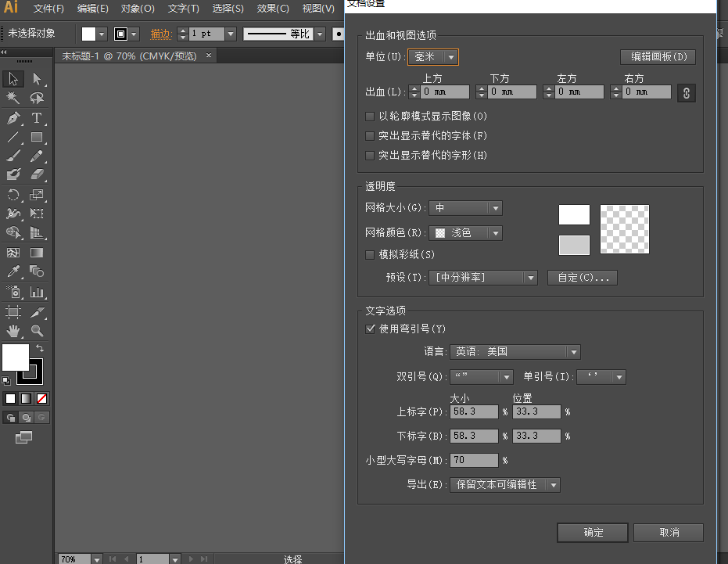728x564 pixels.
Task: Select the Blend tool
Action: 38,271
